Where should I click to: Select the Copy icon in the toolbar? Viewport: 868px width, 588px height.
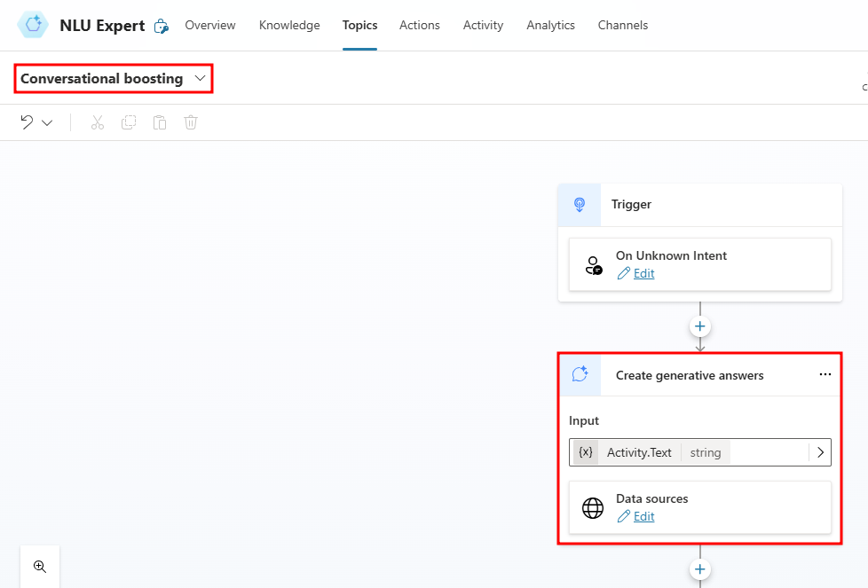pos(129,122)
